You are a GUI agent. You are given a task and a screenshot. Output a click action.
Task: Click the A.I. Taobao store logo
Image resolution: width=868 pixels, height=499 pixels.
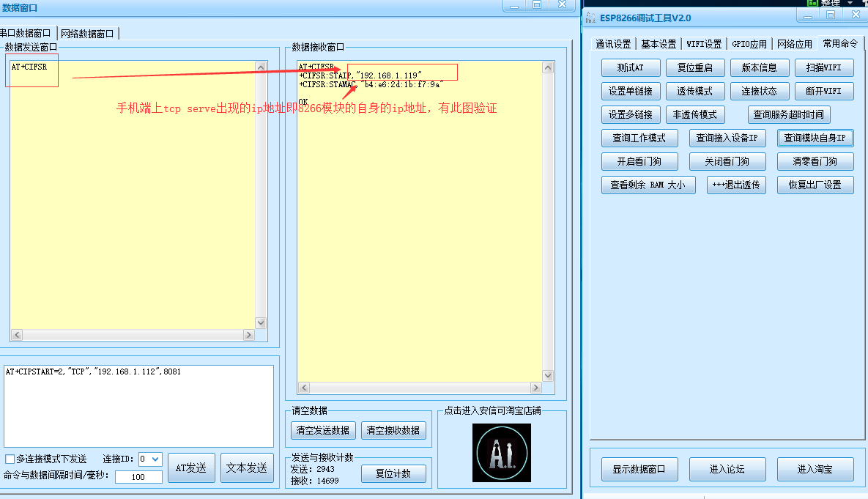pyautogui.click(x=502, y=453)
